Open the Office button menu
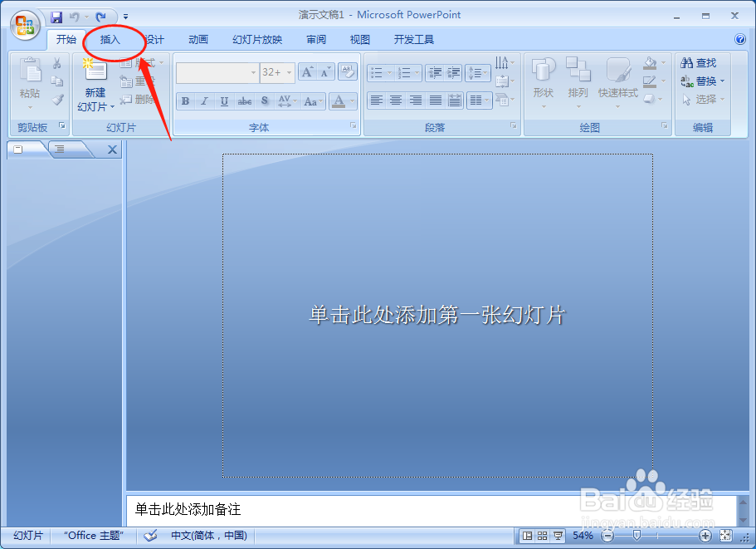This screenshot has width=756, height=549. pos(24,24)
